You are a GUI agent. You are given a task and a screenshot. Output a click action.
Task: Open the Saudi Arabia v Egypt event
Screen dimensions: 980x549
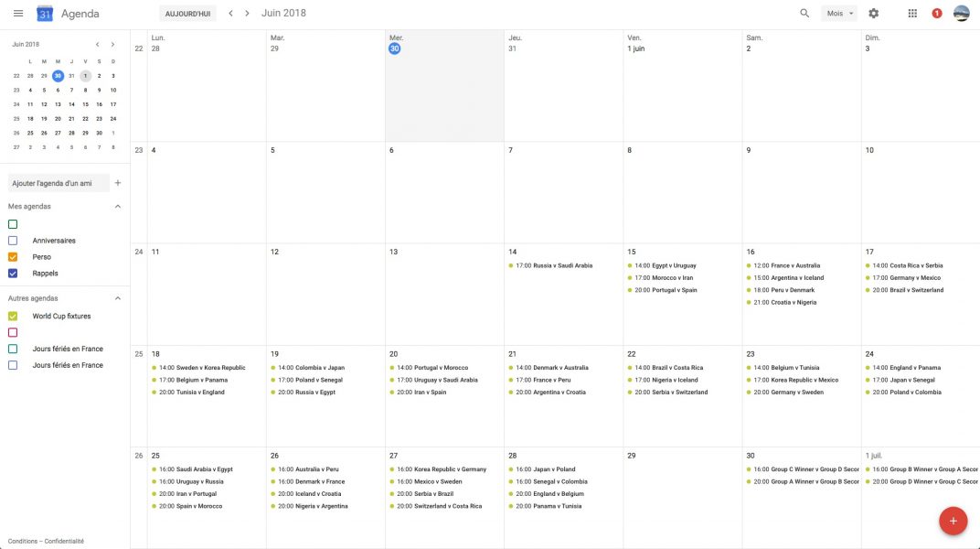tap(192, 469)
